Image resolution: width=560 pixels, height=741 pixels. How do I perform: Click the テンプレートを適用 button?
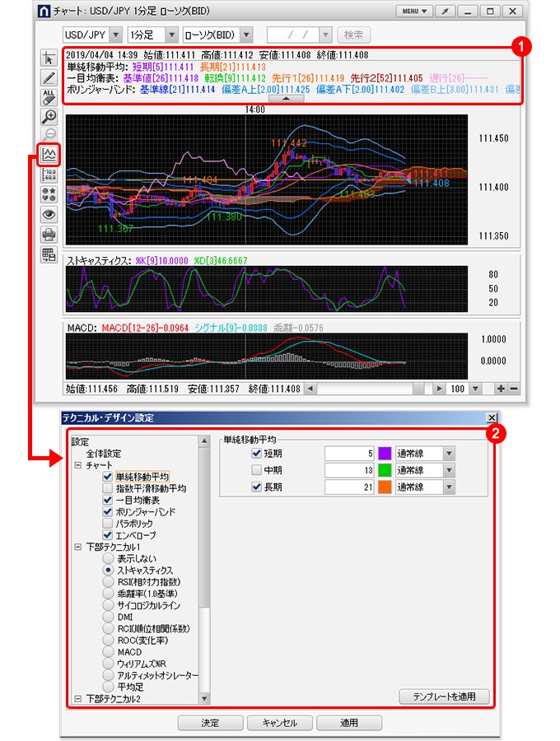(444, 696)
